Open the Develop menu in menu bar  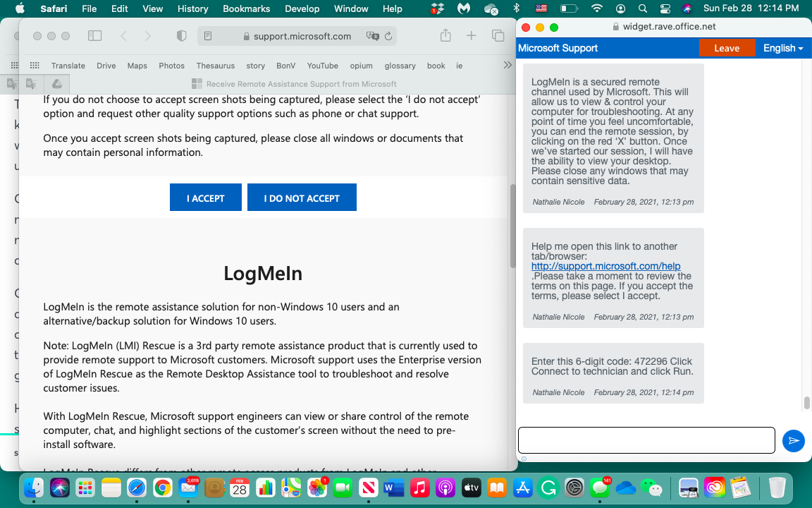coord(302,8)
